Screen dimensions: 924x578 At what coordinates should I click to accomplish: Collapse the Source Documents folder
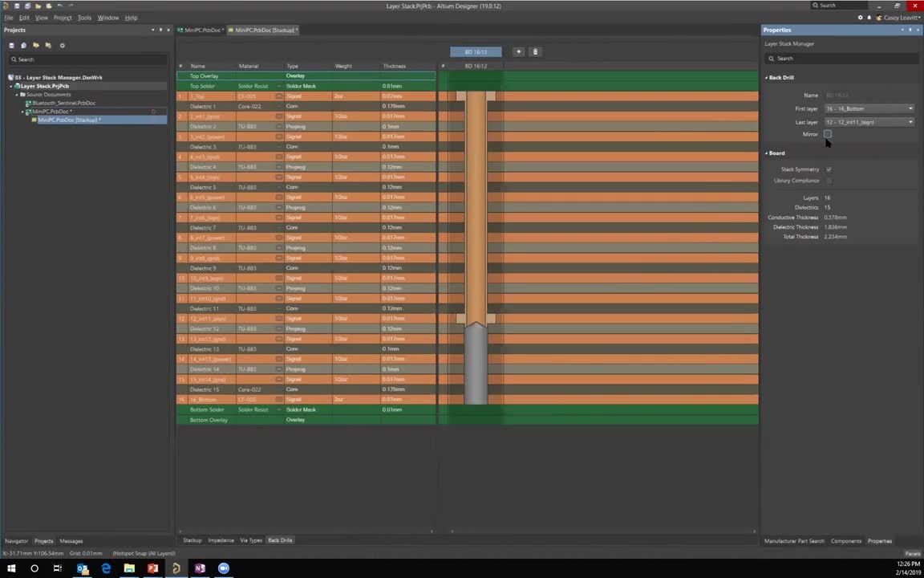click(18, 94)
